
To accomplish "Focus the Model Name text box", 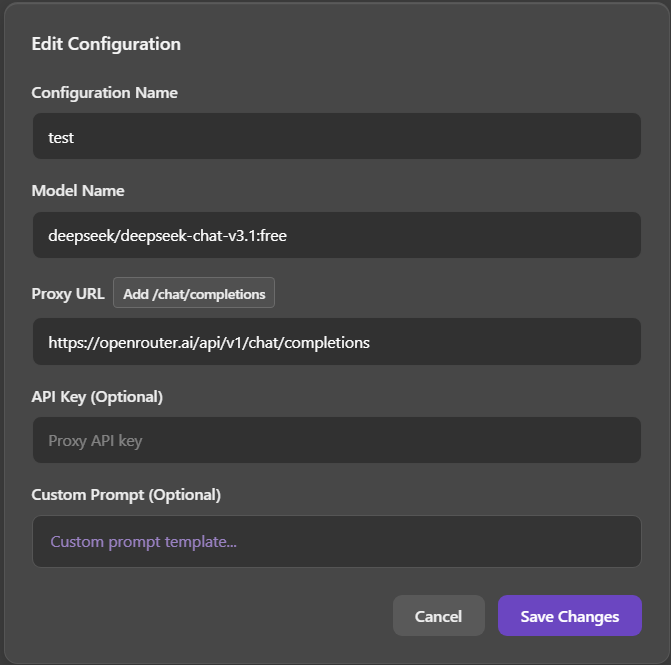I will 336,235.
